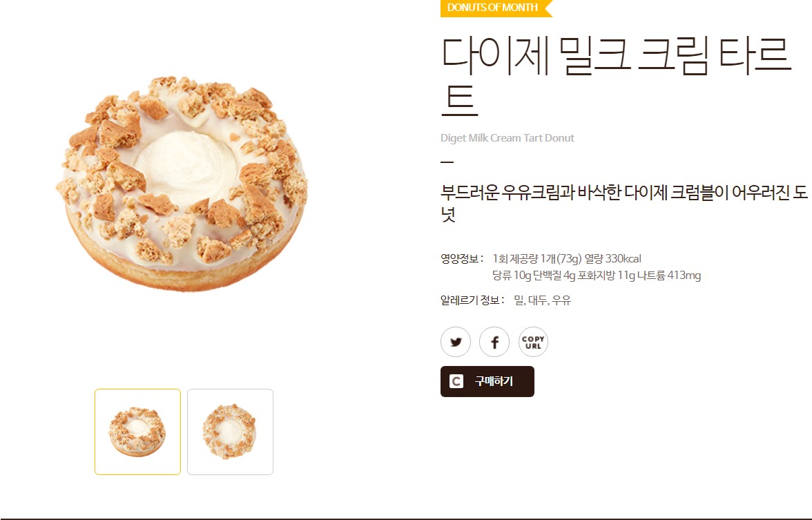
Task: Click the 열량 330kcal calorie value
Action: (x=612, y=258)
